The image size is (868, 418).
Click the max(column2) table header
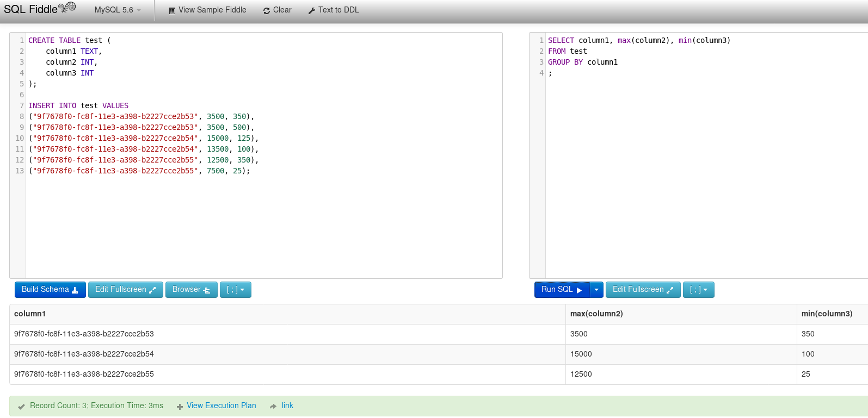click(681, 314)
